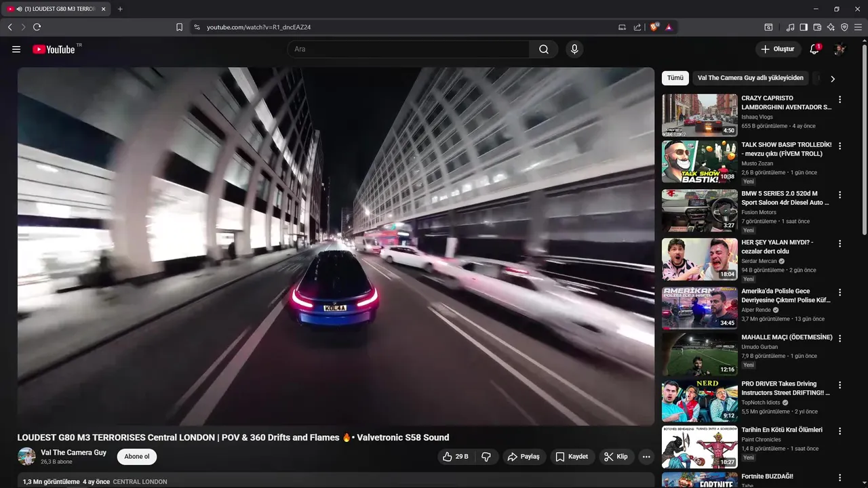
Task: Open options for HER ŞEY YALAN MIYDI video
Action: click(x=840, y=243)
